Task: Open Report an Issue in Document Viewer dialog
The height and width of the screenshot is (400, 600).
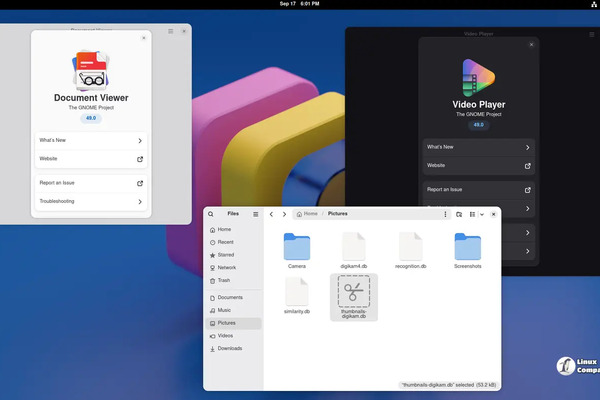Action: (91, 183)
